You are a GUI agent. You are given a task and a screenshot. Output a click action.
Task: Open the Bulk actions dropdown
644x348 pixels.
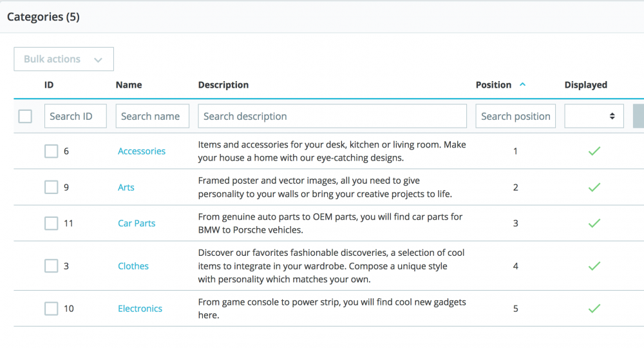click(x=64, y=59)
